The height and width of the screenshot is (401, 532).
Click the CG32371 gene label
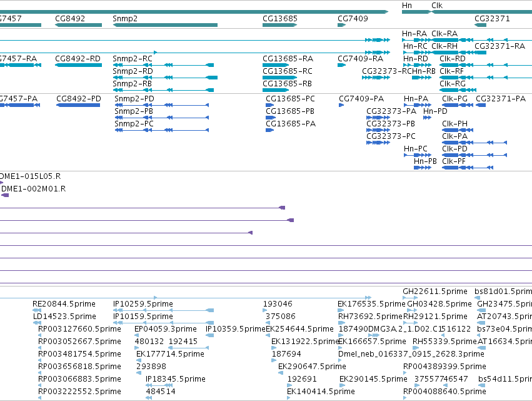pyautogui.click(x=492, y=18)
